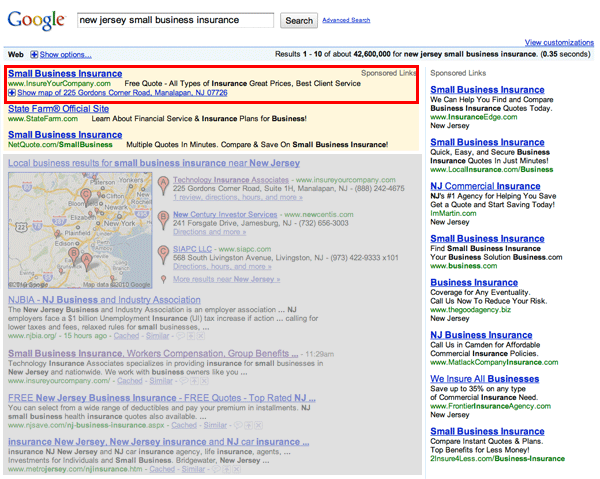600x479 pixels.
Task: Open Technology Insurance Associates listing
Action: click(231, 180)
